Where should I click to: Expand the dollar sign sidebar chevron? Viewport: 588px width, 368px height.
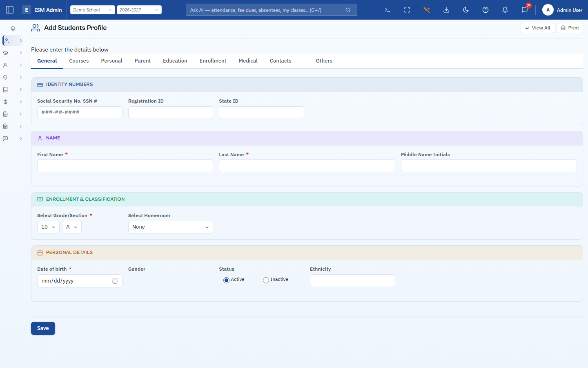tap(20, 102)
